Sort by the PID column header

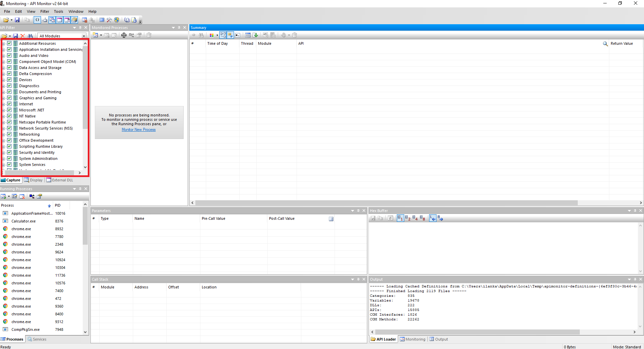click(61, 205)
